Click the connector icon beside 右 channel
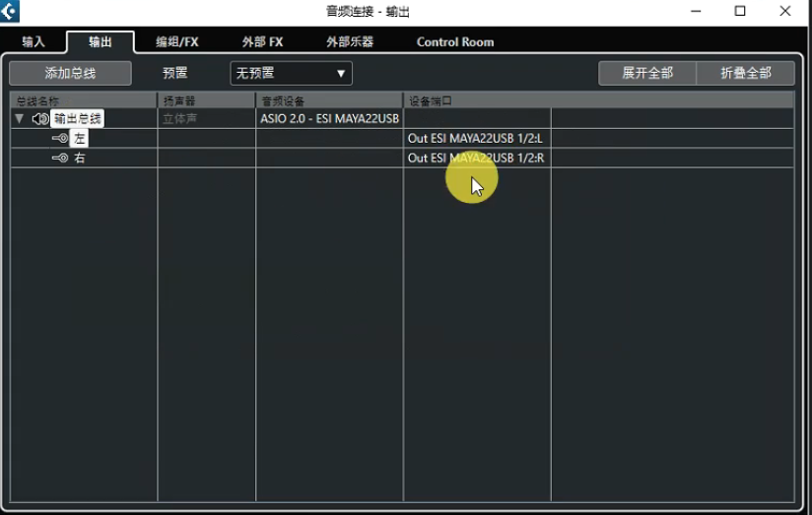Screen dimensions: 812x515 [x=60, y=158]
